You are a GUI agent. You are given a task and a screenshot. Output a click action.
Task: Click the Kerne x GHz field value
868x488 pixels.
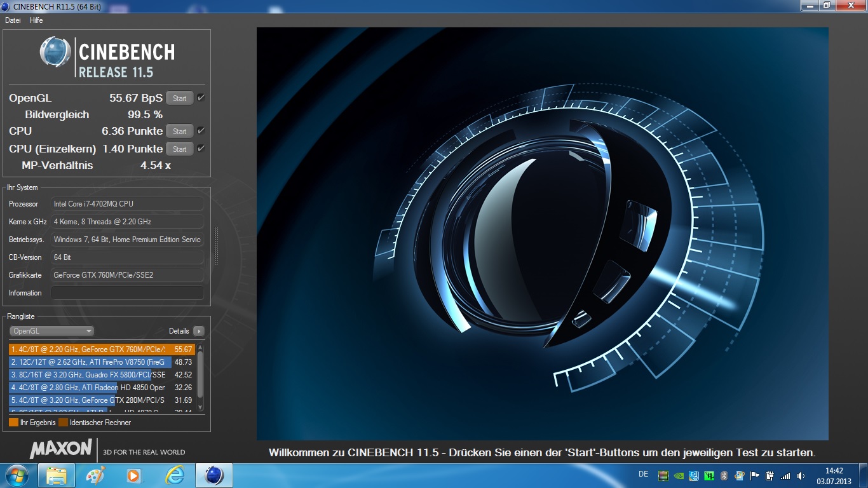pyautogui.click(x=127, y=222)
